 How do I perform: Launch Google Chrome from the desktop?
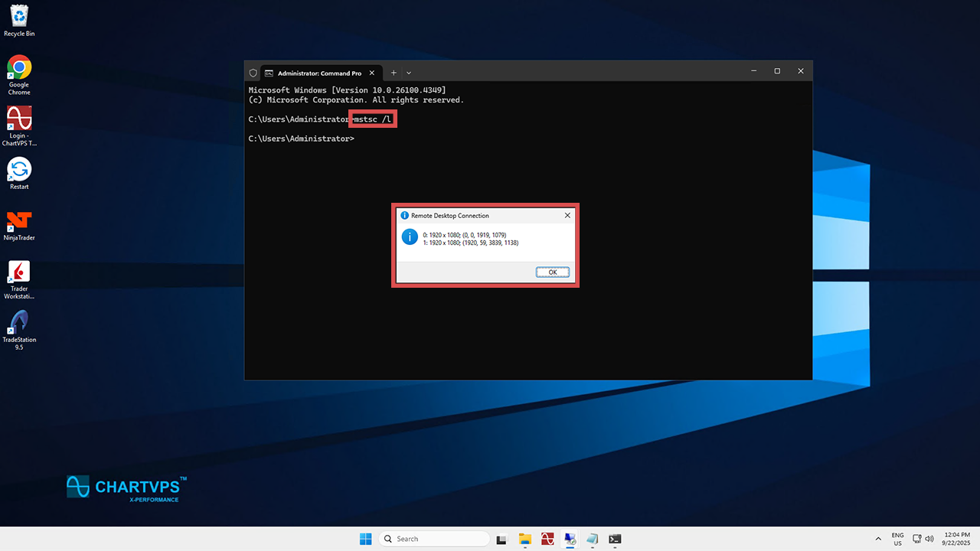[x=19, y=73]
